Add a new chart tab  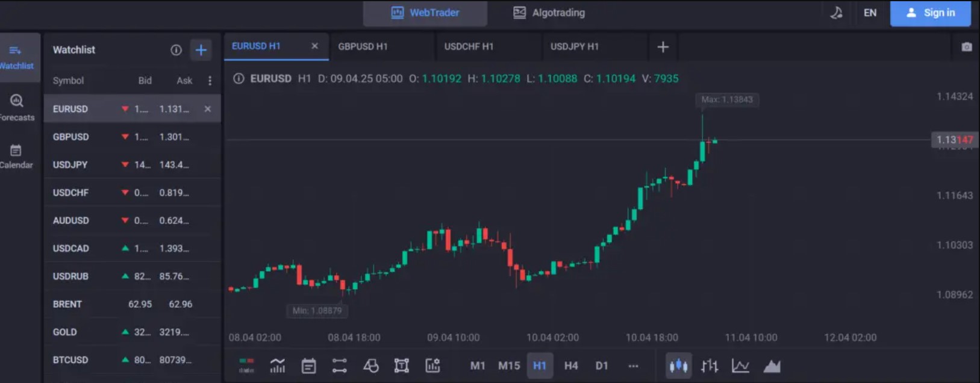pyautogui.click(x=663, y=46)
